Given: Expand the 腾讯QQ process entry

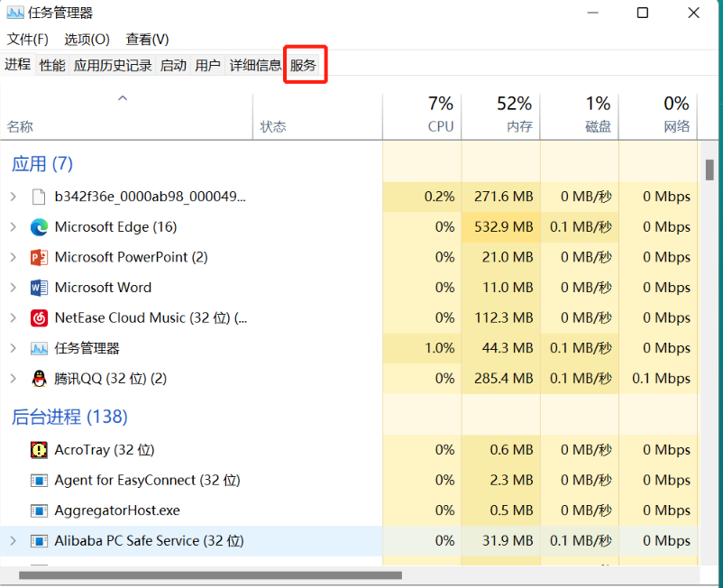Looking at the screenshot, I should (x=14, y=378).
